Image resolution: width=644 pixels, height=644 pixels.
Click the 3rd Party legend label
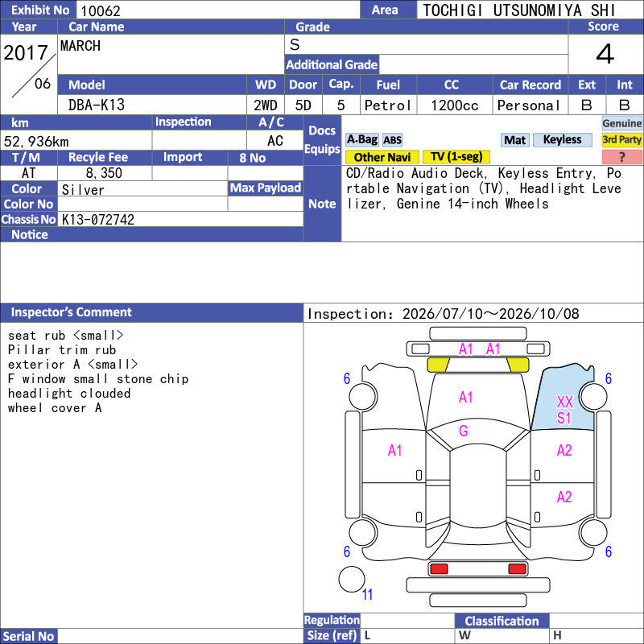coord(621,139)
